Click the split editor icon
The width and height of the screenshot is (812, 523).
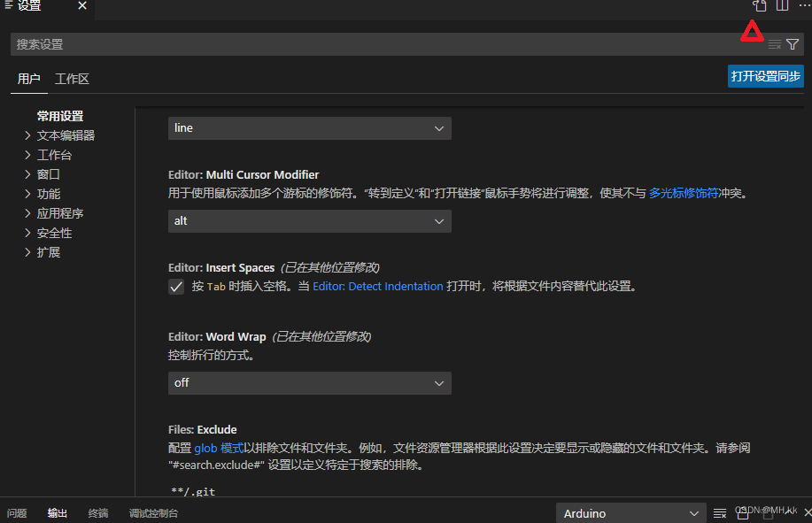(781, 6)
